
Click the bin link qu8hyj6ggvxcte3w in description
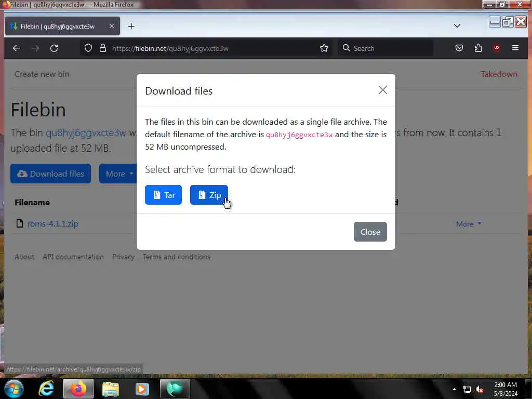click(86, 132)
